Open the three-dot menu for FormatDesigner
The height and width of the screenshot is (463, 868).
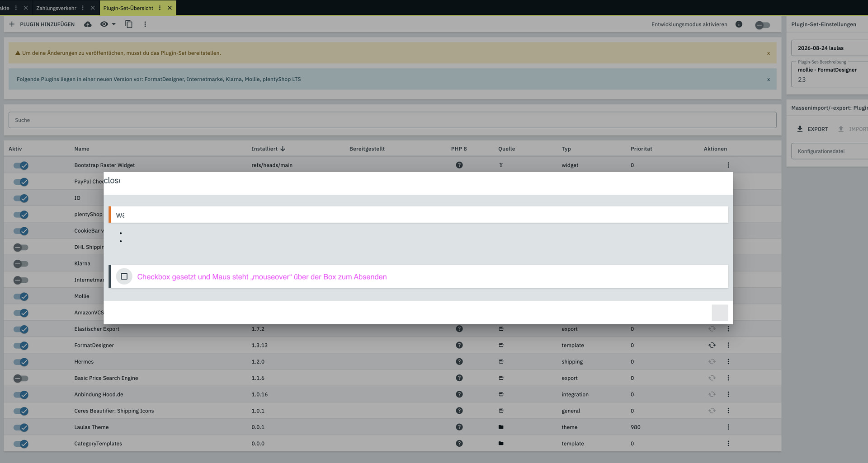728,345
